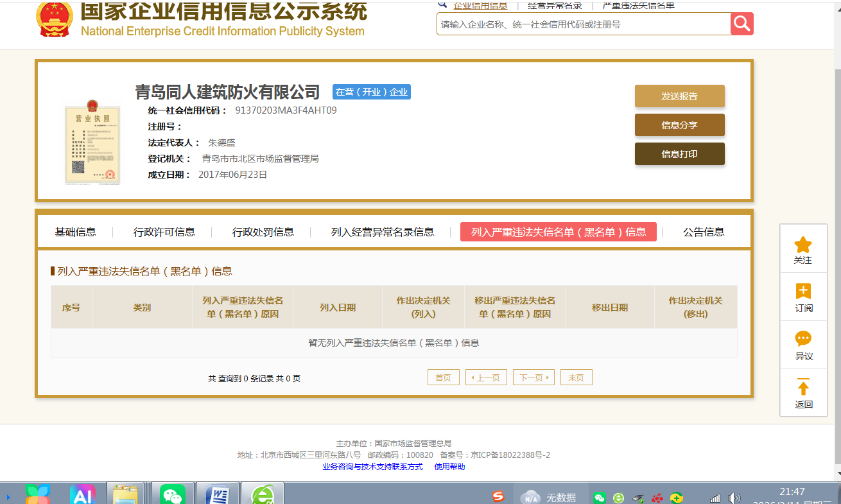
Task: Click the 无数据 weather tray widget
Action: pyautogui.click(x=549, y=497)
